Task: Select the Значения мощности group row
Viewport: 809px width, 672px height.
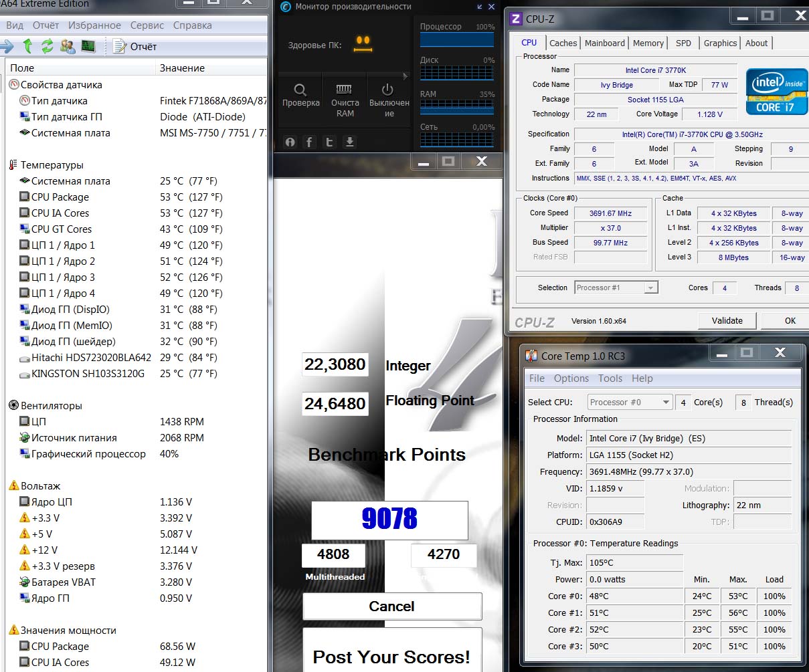Action: click(x=136, y=631)
